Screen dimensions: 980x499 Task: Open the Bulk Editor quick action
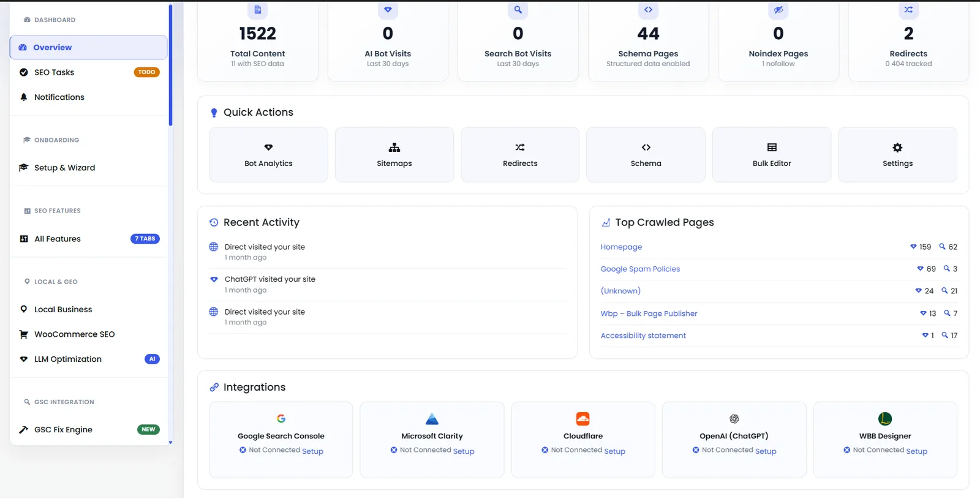point(772,154)
